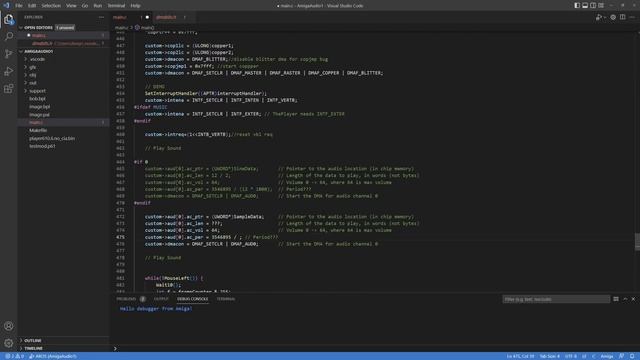
Task: Switch to the Problems panel tab
Action: click(131, 299)
